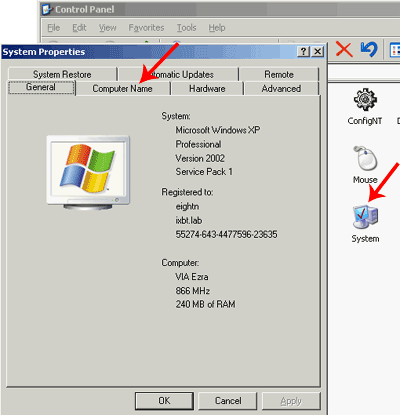
Task: Click the Windows XP logo monitor image
Action: pos(88,173)
